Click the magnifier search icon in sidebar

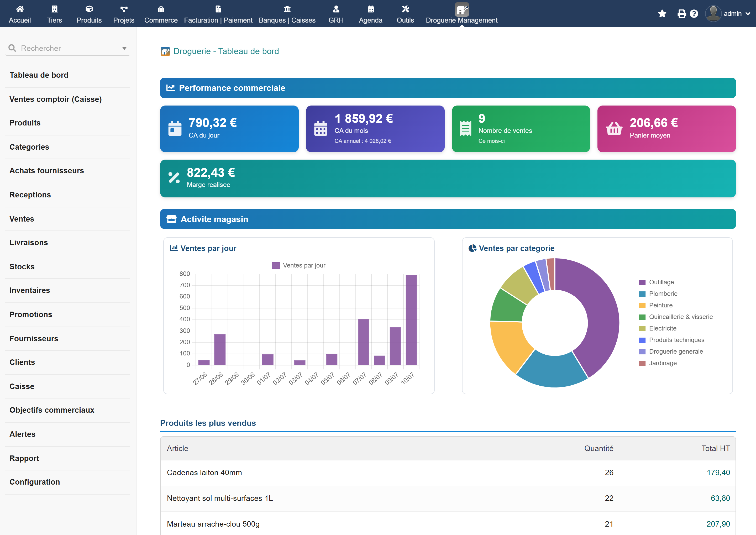12,48
